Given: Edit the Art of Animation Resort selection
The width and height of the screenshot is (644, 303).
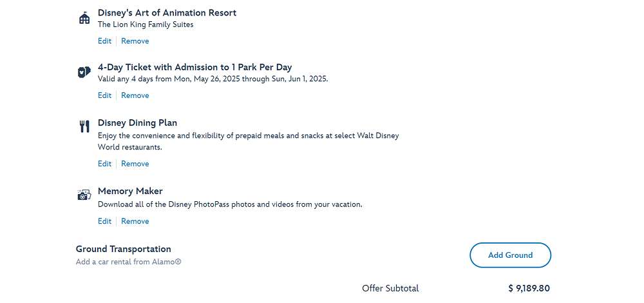Looking at the screenshot, I should point(105,41).
